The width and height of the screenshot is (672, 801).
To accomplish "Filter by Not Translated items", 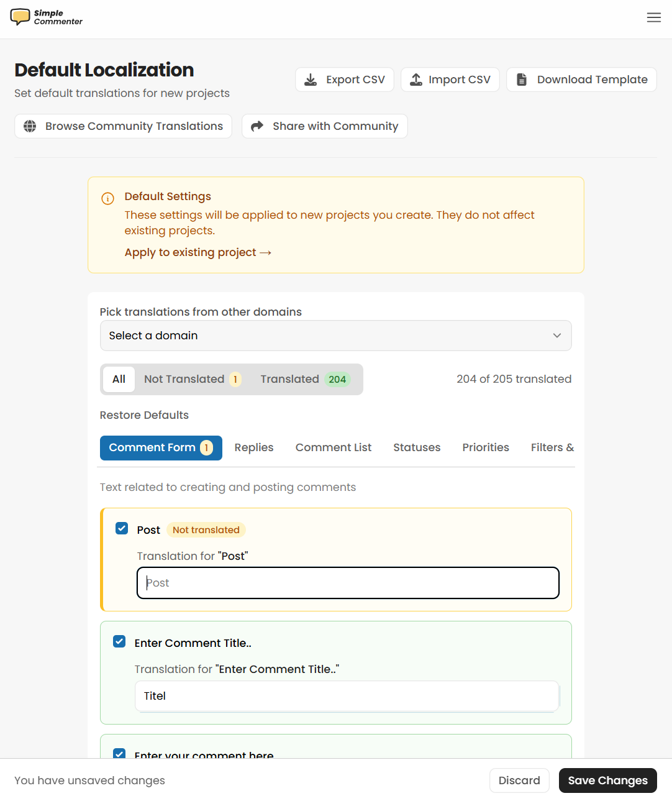I will coord(192,379).
